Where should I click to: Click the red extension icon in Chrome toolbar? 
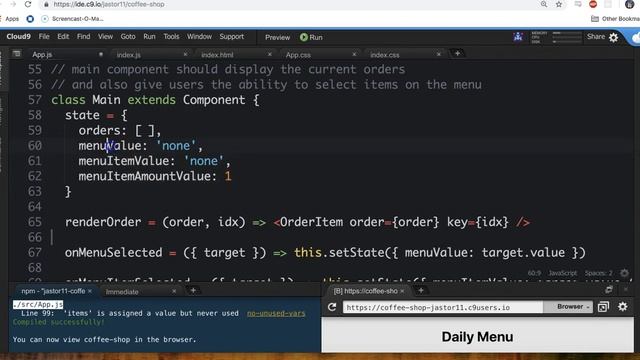click(593, 4)
